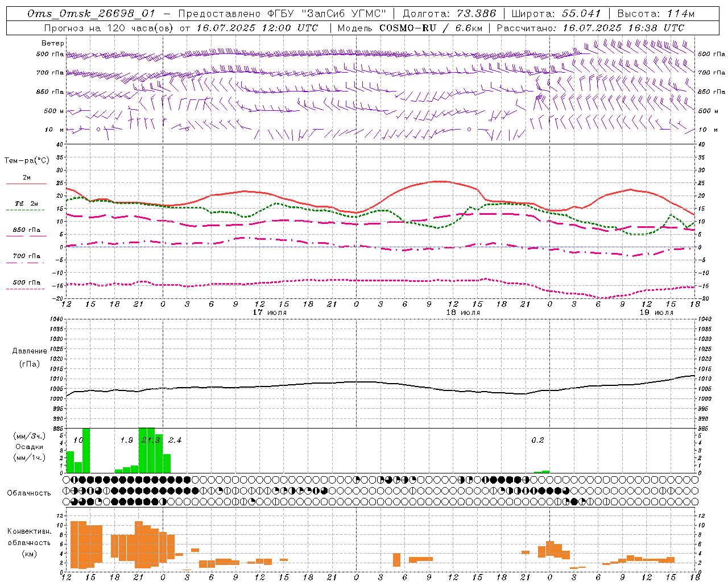Click the 0.2 precipitation total value

(537, 440)
